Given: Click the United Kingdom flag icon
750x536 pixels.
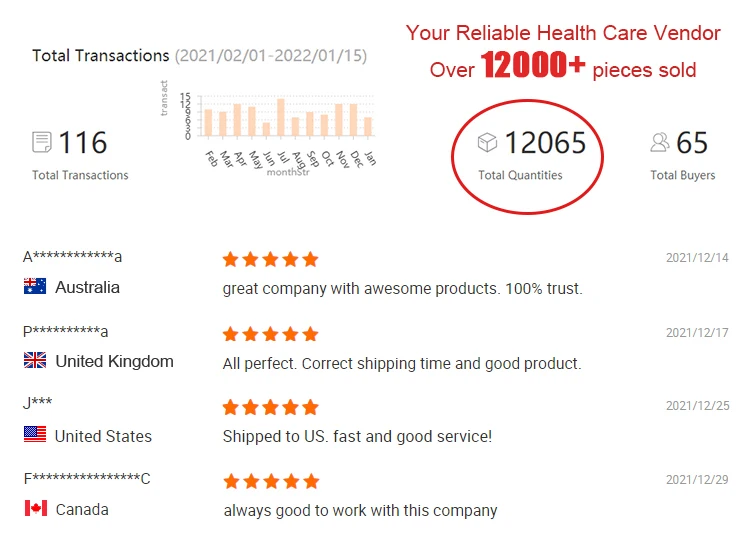Looking at the screenshot, I should pyautogui.click(x=35, y=360).
